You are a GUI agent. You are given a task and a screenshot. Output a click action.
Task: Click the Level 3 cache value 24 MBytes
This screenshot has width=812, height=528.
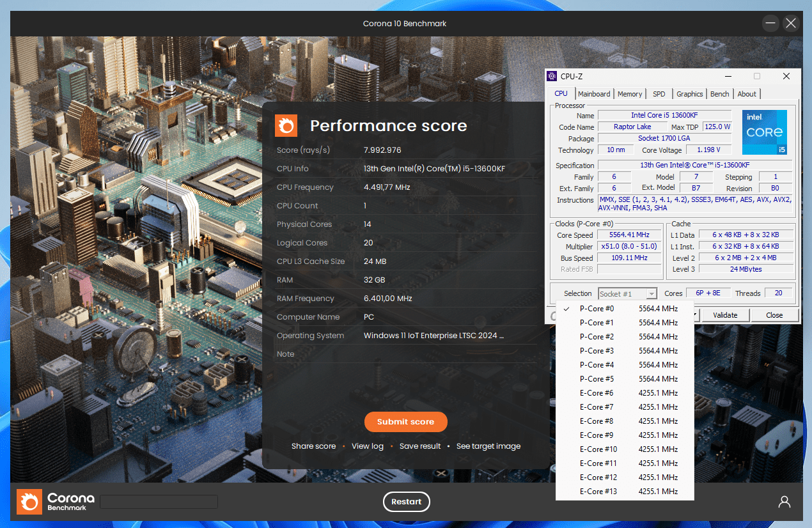[746, 269]
